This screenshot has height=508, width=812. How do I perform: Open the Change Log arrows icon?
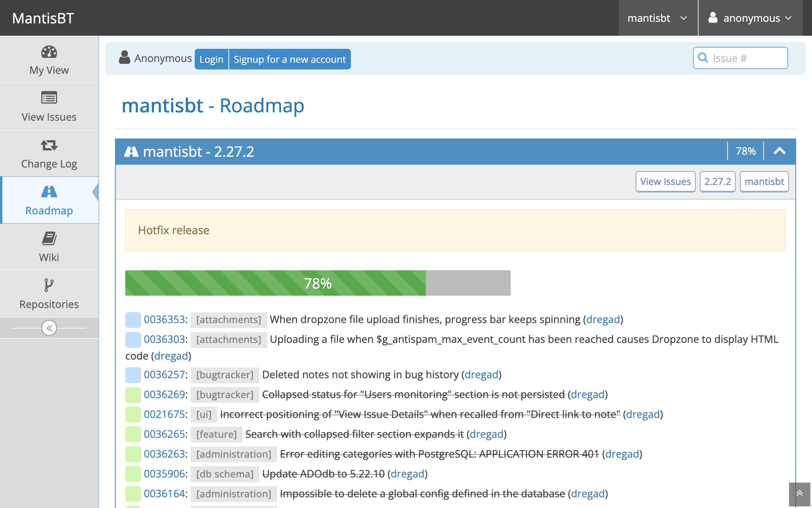[x=49, y=145]
